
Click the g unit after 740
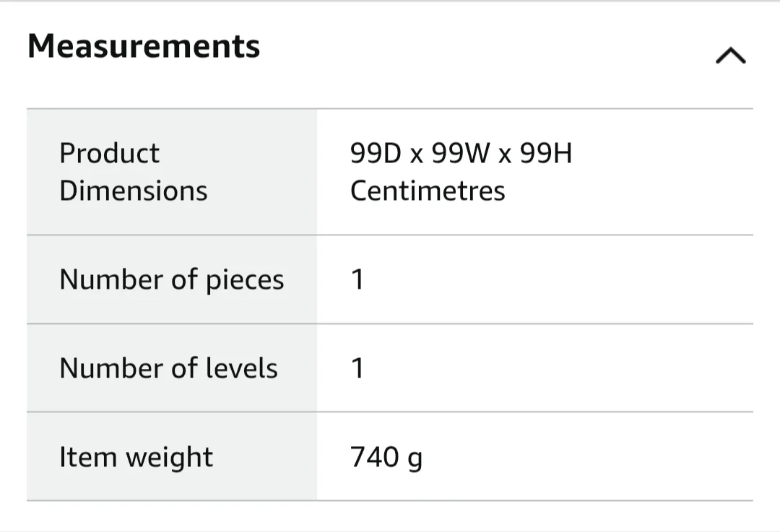point(415,459)
